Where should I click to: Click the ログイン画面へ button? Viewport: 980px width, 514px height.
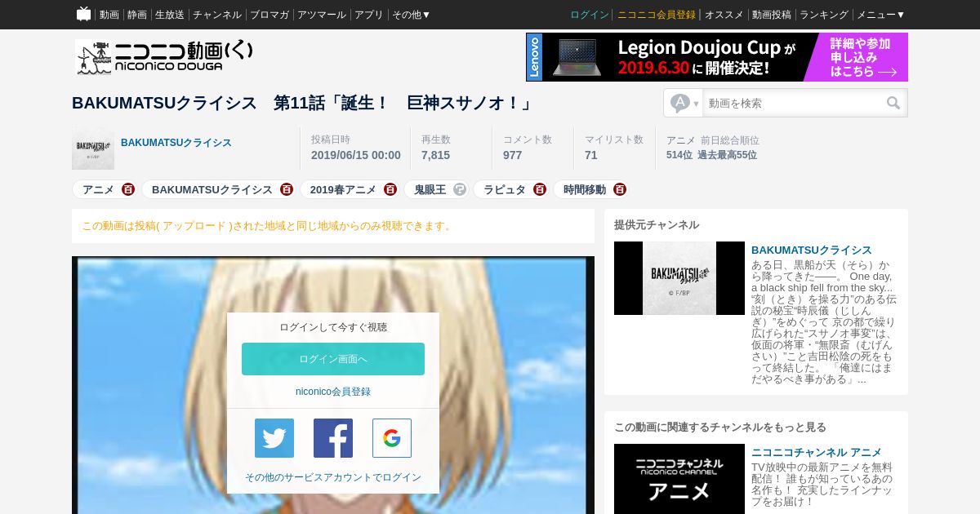click(x=333, y=359)
